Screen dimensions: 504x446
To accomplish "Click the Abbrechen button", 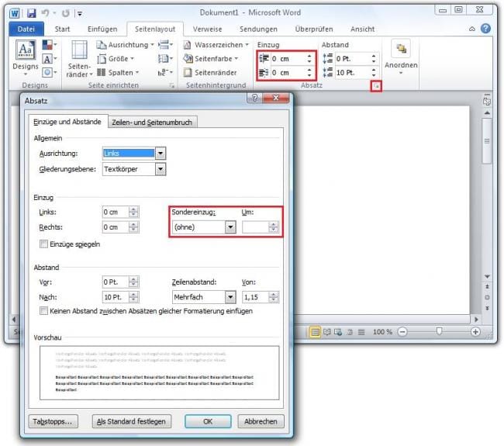I will point(261,421).
